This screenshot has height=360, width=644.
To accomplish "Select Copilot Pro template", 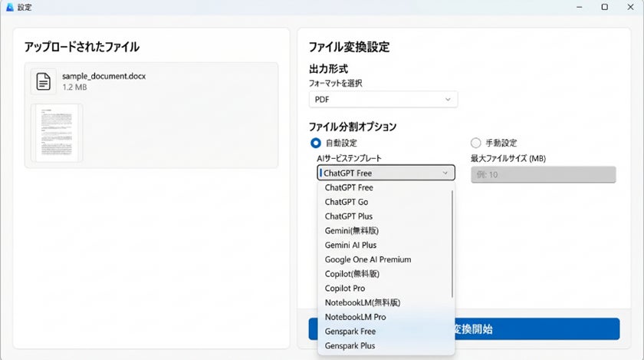I will point(345,288).
